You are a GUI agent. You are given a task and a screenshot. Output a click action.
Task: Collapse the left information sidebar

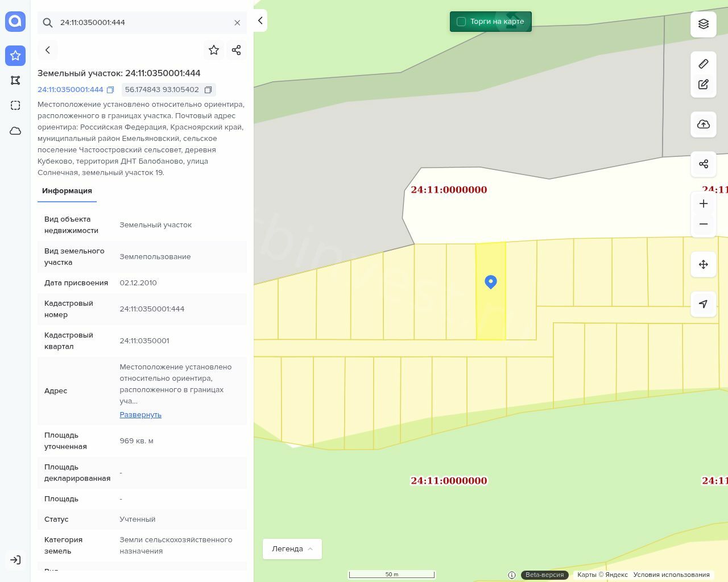coord(260,20)
